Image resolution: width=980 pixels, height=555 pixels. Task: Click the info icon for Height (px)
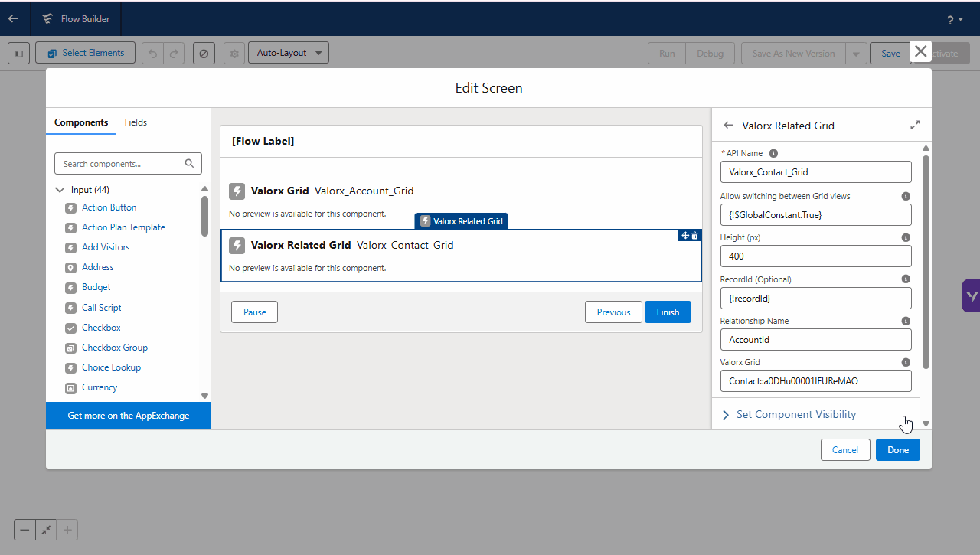[906, 237]
